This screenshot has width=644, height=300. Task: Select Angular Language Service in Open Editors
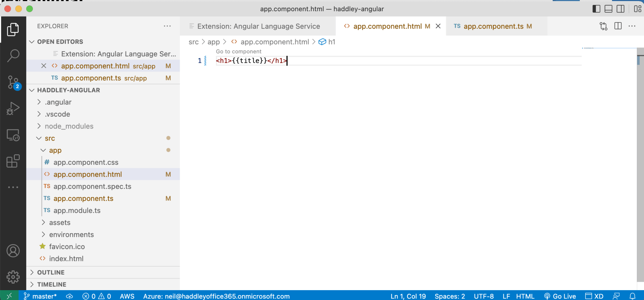click(x=103, y=54)
